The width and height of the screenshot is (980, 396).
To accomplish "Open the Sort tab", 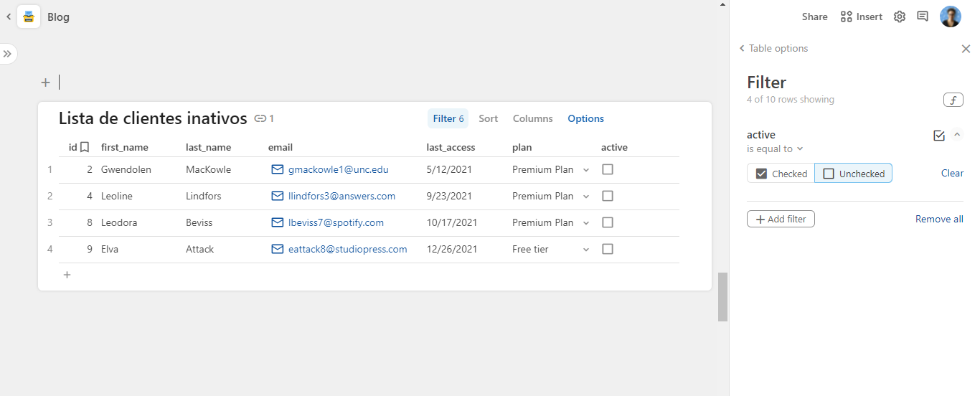I will point(488,118).
